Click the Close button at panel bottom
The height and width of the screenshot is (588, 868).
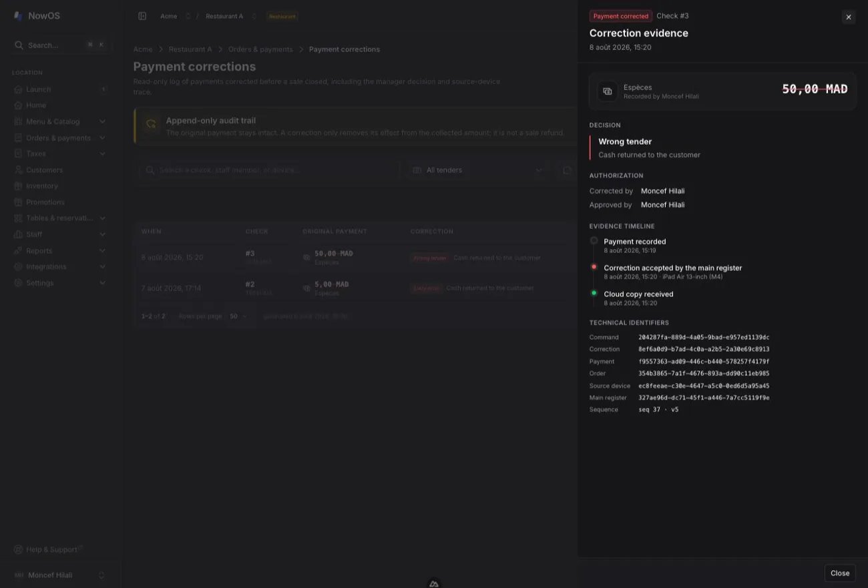click(839, 573)
